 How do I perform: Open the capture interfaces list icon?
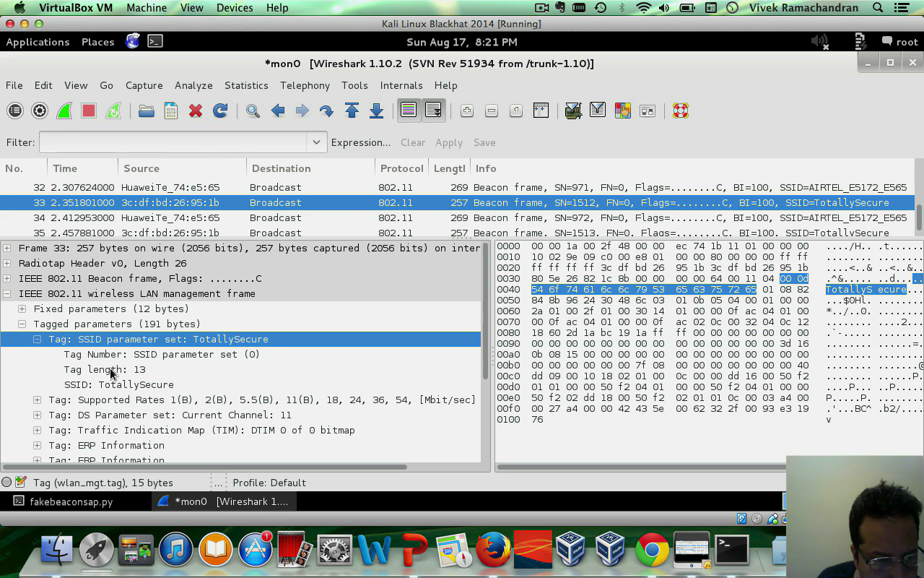coord(15,111)
